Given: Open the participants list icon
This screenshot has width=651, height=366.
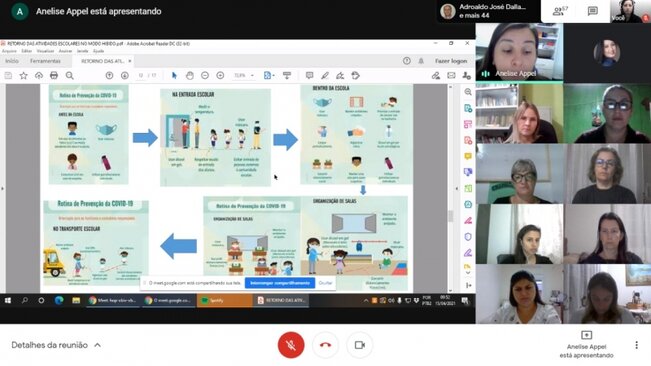Looking at the screenshot, I should [560, 11].
